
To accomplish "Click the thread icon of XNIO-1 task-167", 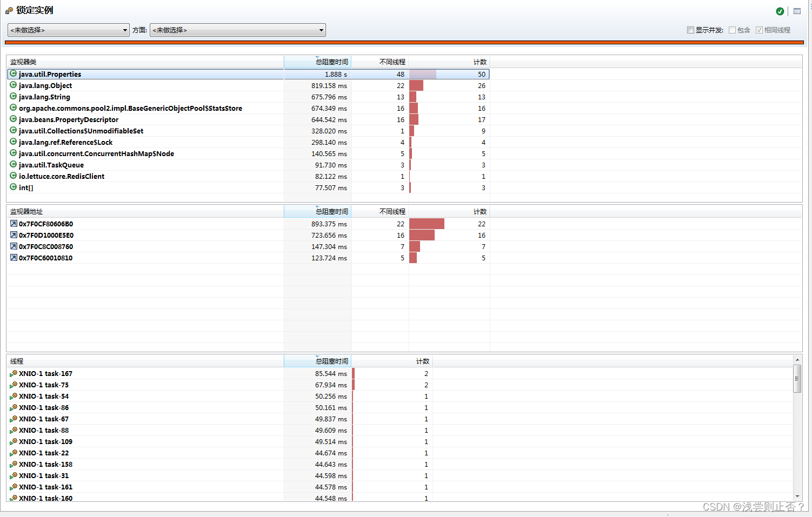I will [x=13, y=373].
